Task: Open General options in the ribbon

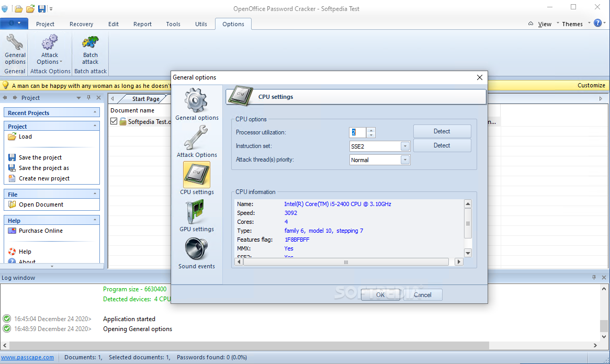Action: [15, 50]
